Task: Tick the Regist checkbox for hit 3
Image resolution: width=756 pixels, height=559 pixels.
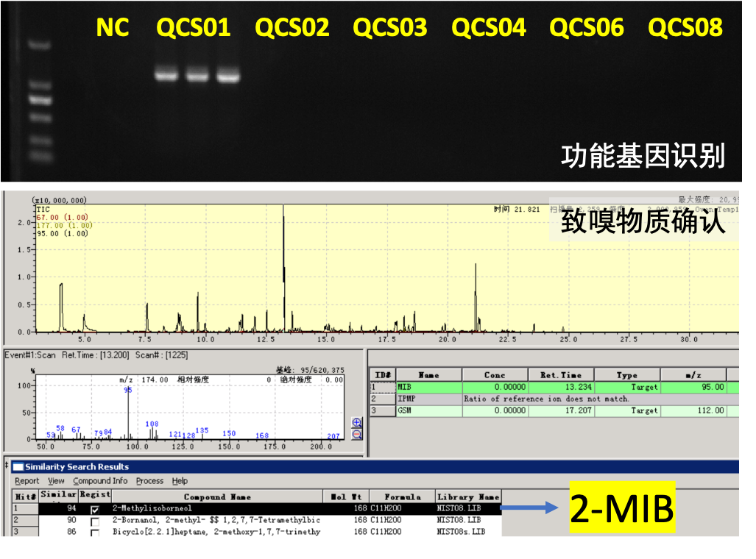Action: click(94, 532)
